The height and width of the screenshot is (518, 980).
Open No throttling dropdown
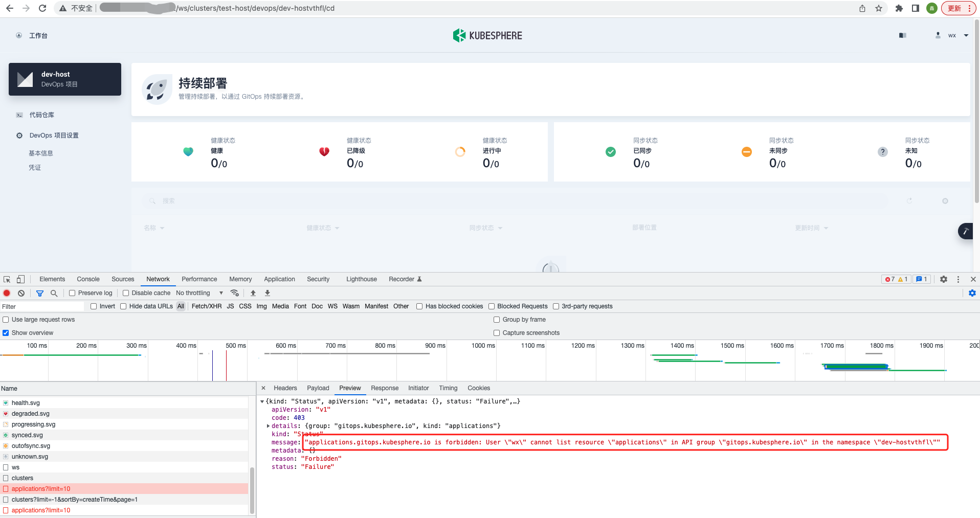(199, 293)
